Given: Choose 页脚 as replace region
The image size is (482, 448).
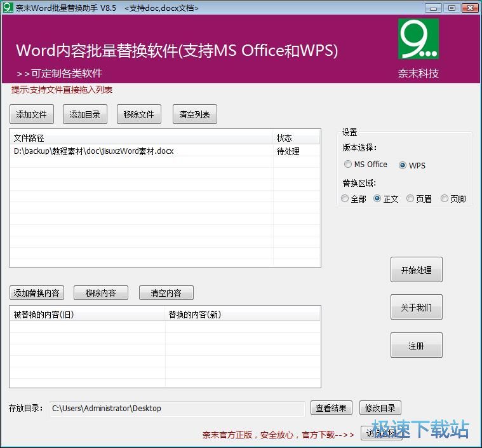Looking at the screenshot, I should [x=445, y=199].
